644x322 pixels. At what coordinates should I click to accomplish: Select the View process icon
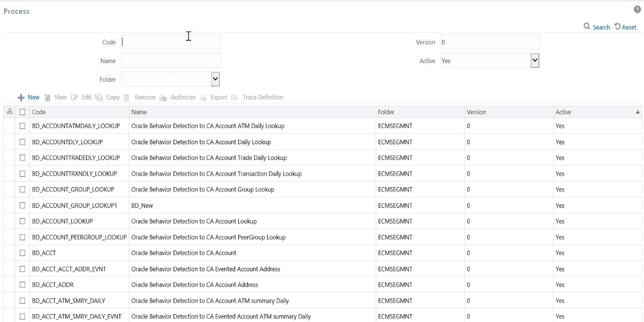click(56, 97)
